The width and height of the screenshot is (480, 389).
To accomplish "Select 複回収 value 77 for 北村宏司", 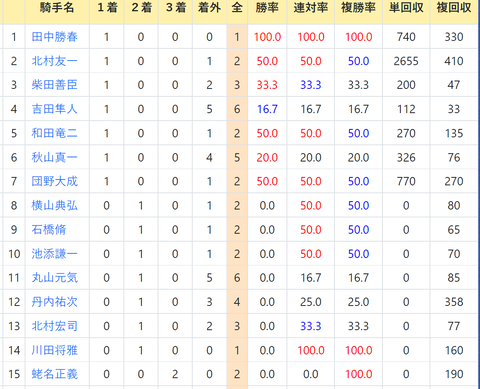I will (x=454, y=326).
